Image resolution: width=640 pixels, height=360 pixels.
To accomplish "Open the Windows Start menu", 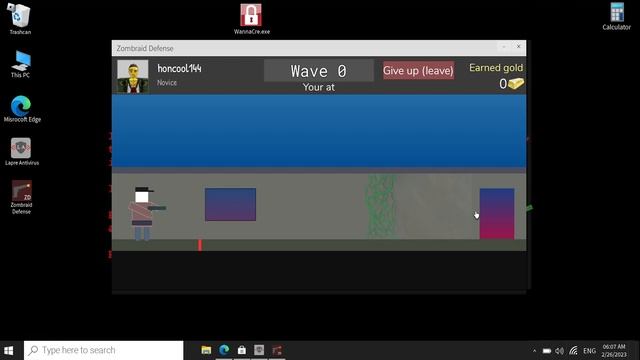I will pos(9,350).
